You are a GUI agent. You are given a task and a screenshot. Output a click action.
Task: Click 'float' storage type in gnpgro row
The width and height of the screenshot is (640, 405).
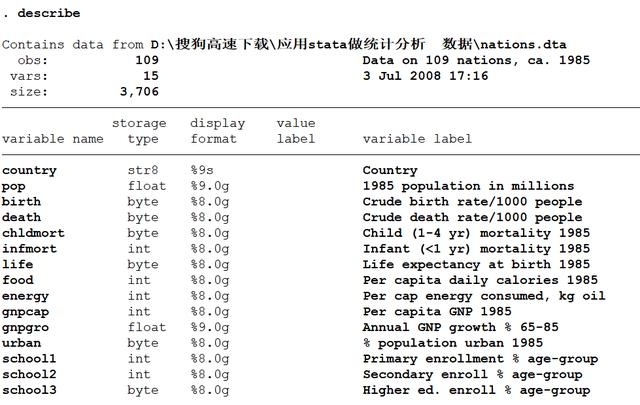click(x=147, y=327)
